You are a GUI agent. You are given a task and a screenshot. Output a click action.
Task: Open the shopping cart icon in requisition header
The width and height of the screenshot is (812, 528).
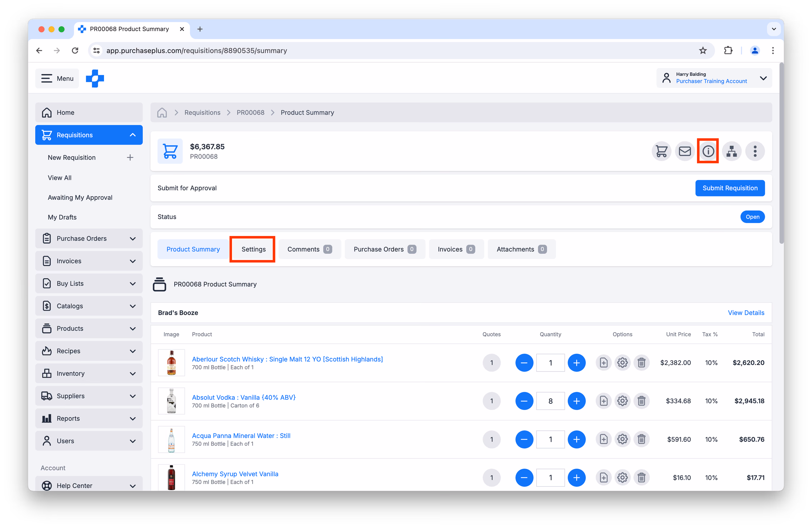tap(661, 151)
